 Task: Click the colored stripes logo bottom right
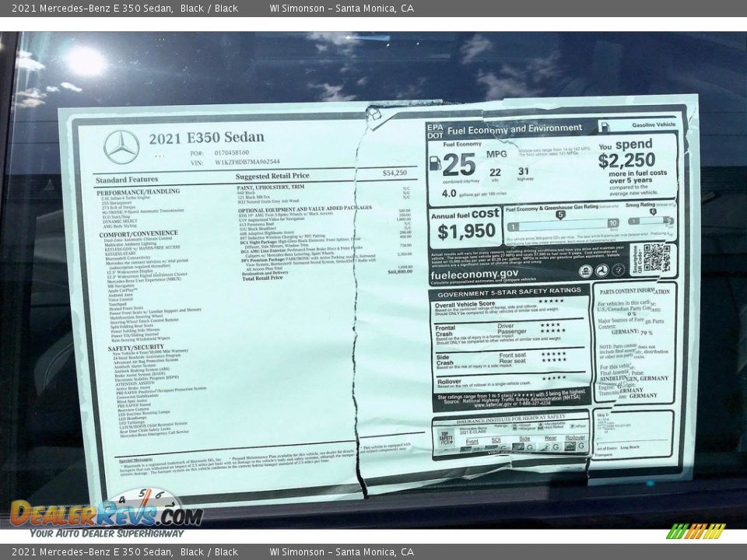696,531
